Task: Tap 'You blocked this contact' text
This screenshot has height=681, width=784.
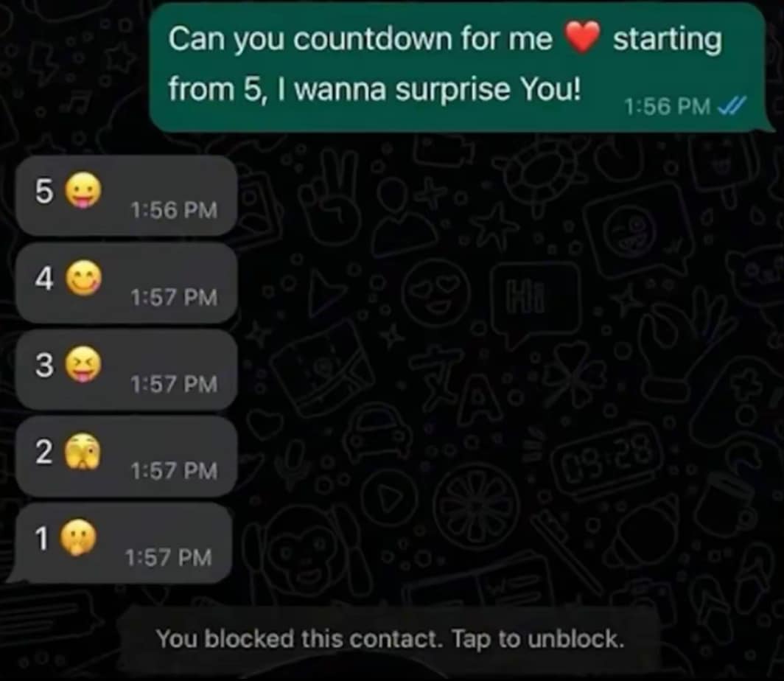Action: click(299, 639)
